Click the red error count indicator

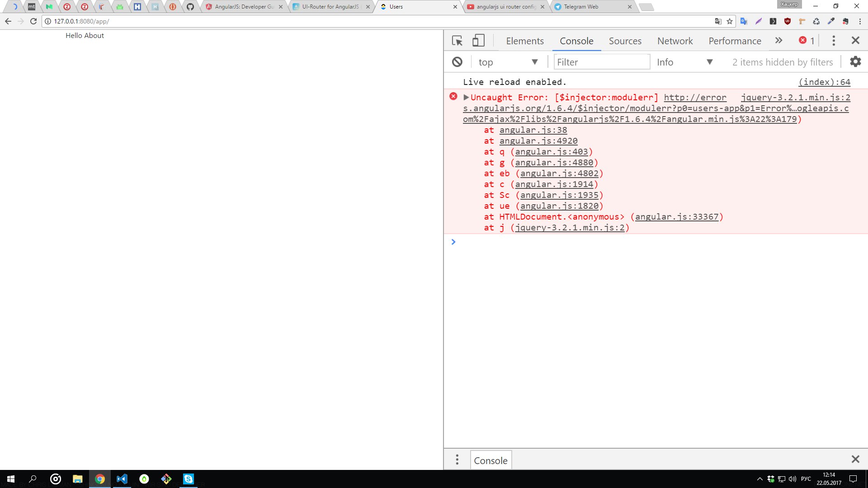pyautogui.click(x=807, y=41)
